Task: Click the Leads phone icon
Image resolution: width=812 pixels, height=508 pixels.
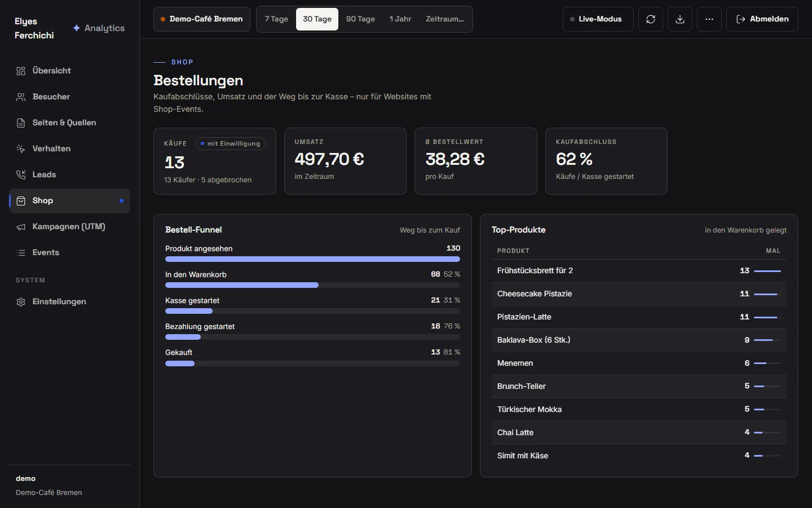Action: click(21, 175)
